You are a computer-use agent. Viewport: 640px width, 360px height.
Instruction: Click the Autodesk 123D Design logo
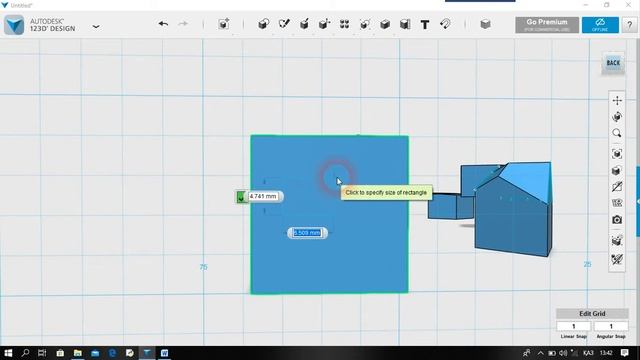(14, 25)
